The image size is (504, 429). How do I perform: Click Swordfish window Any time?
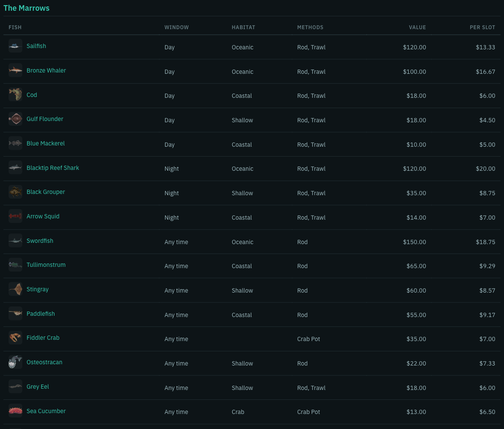(176, 242)
